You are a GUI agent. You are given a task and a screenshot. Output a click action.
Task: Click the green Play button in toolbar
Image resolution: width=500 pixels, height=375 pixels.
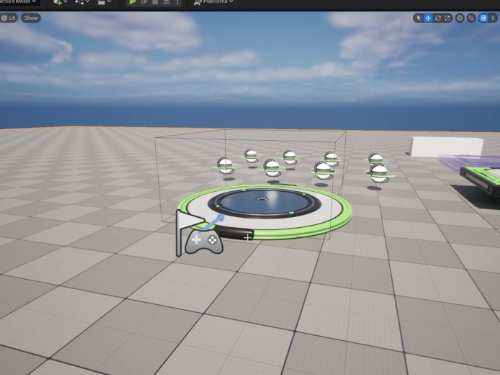[x=133, y=2]
